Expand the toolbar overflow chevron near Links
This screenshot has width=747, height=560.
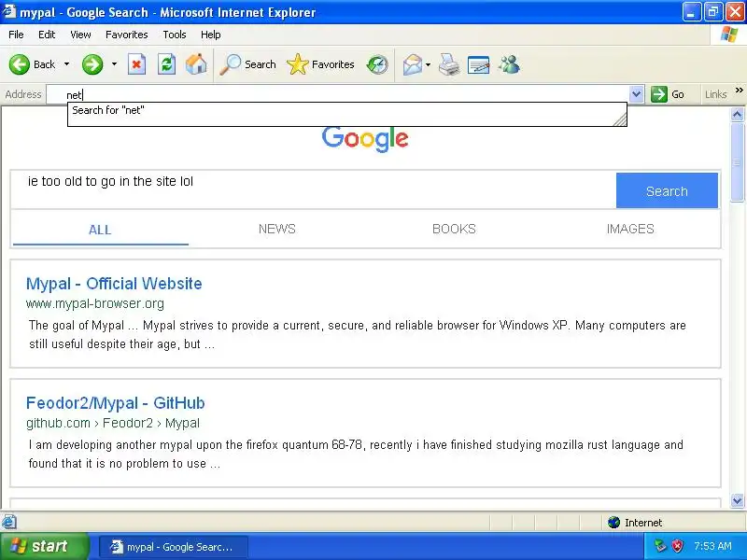point(739,90)
